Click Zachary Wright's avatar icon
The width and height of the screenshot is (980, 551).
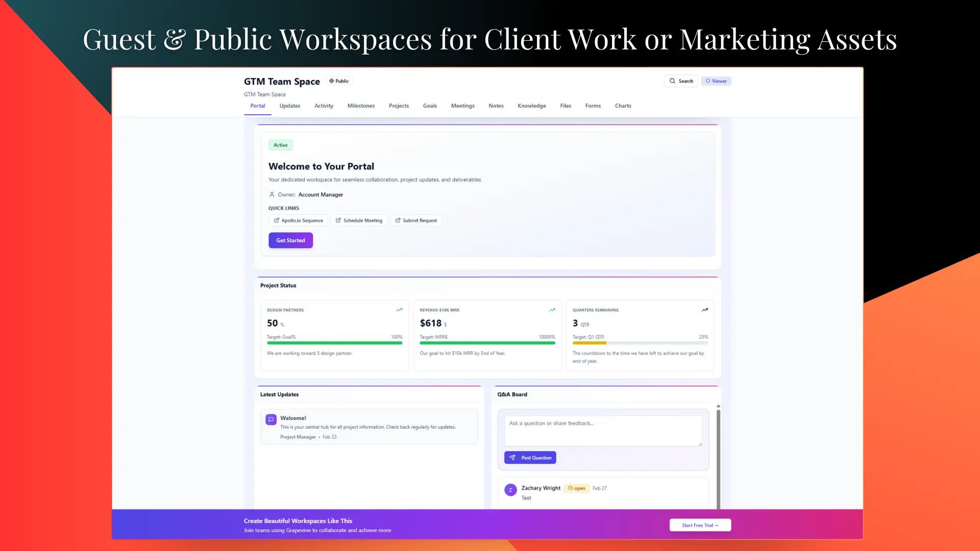click(x=510, y=490)
